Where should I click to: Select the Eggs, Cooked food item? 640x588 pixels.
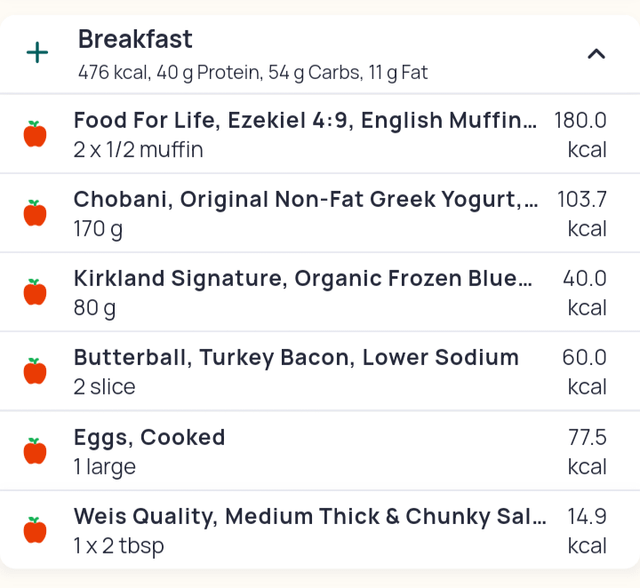pos(320,451)
